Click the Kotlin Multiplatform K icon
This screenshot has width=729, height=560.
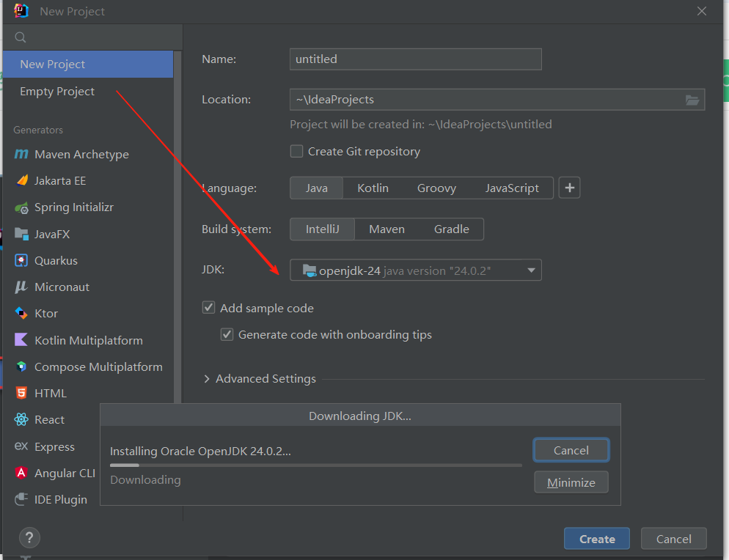tap(21, 339)
